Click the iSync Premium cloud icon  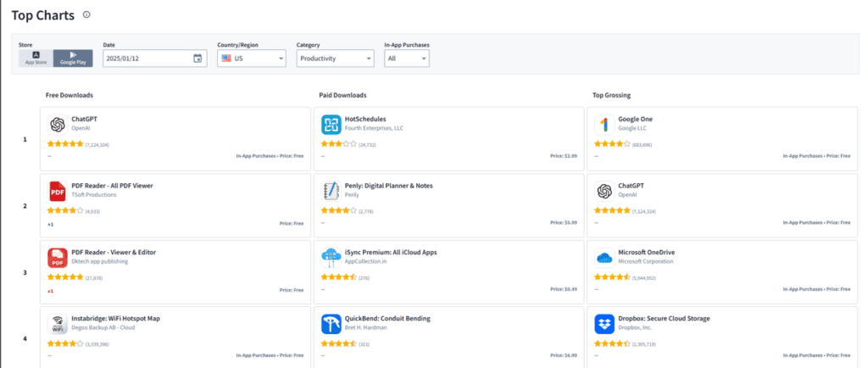tap(331, 258)
